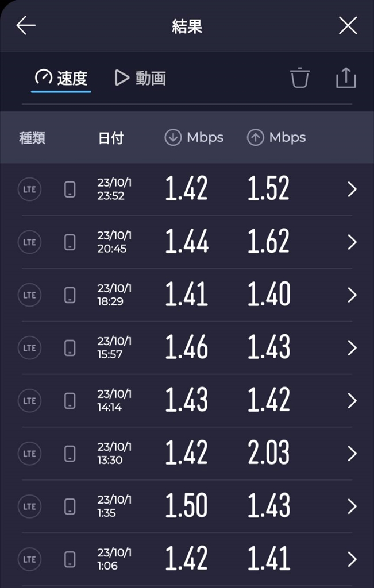The image size is (374, 588).
Task: Tap the 種類 column header
Action: [x=32, y=138]
